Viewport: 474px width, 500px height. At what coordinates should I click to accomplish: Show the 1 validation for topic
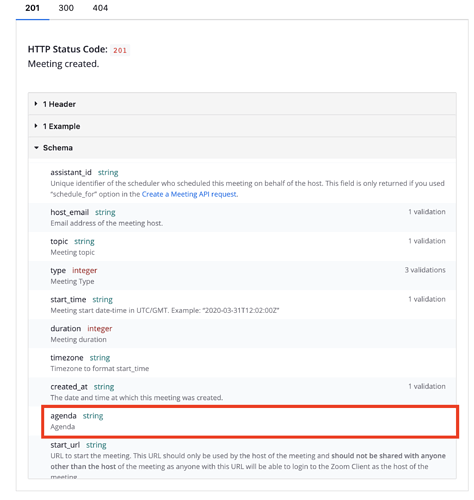pyautogui.click(x=427, y=241)
